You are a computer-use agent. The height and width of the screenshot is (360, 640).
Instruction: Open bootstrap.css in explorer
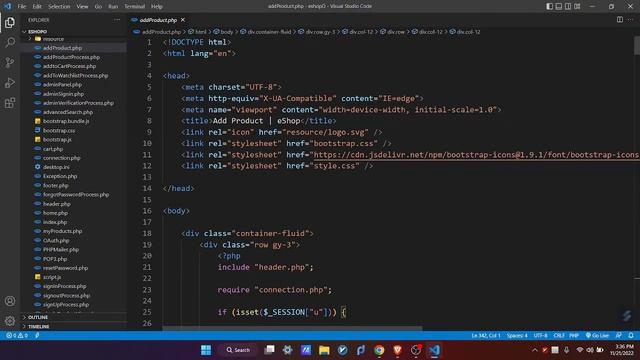(x=59, y=131)
